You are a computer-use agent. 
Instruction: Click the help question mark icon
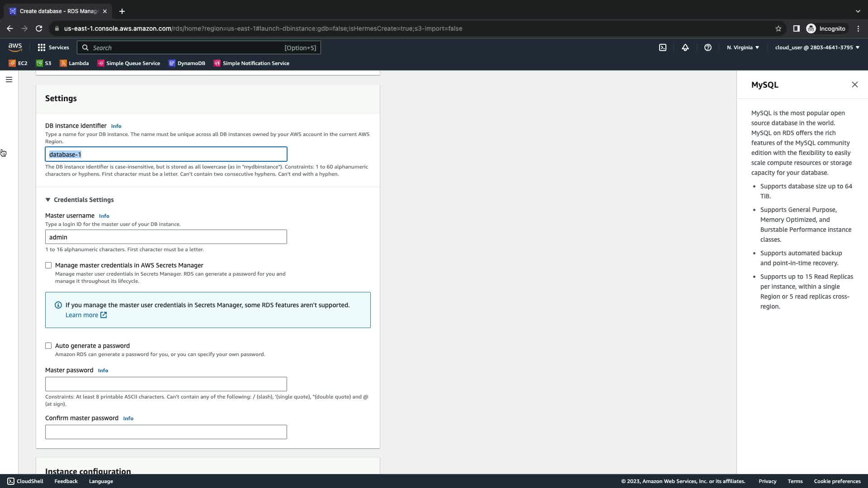tap(708, 47)
